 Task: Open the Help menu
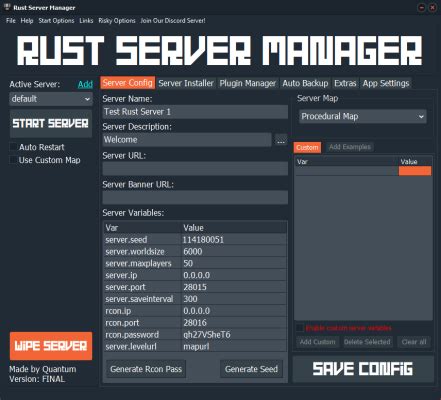(x=27, y=21)
